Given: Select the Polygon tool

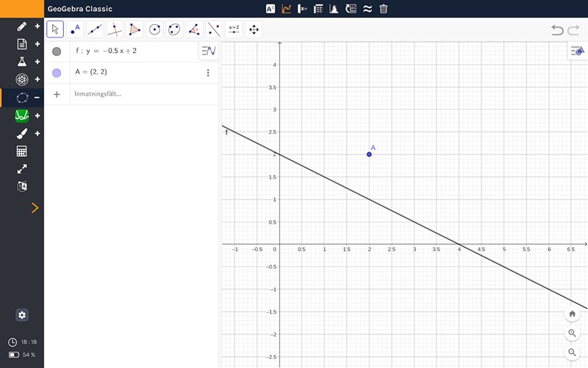Looking at the screenshot, I should [135, 29].
